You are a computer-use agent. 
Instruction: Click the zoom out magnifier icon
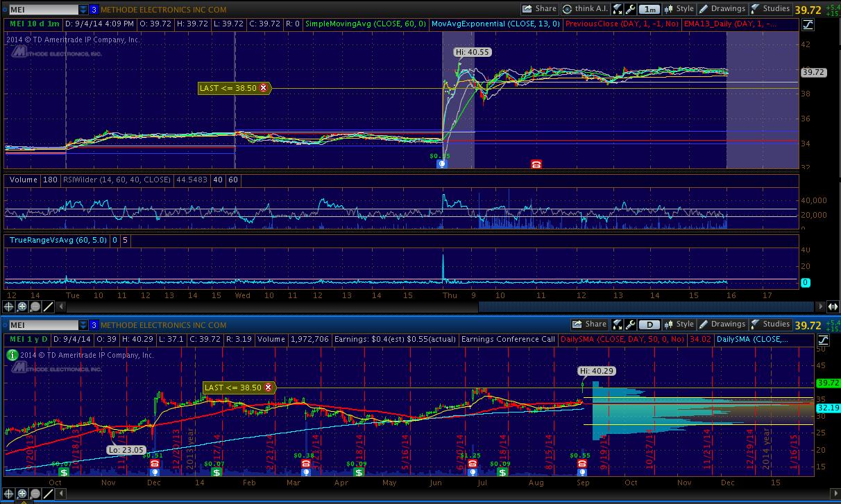pyautogui.click(x=35, y=306)
